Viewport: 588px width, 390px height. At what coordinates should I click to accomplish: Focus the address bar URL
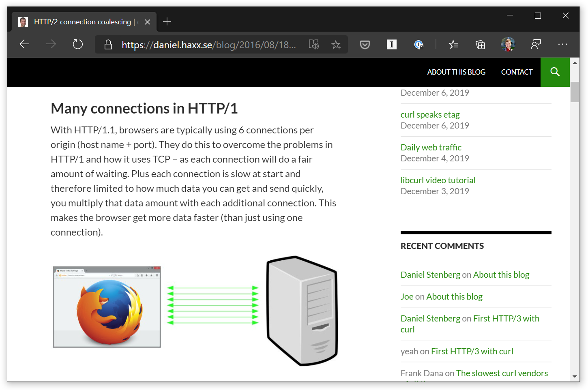coord(209,45)
